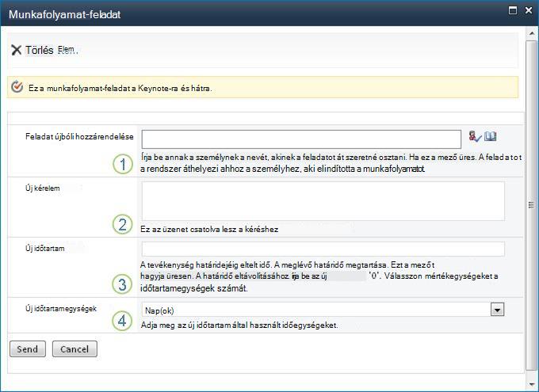This screenshot has height=392, width=539.
Task: Maximize the Munkafolyamat-feladat dialog
Action: tap(513, 10)
